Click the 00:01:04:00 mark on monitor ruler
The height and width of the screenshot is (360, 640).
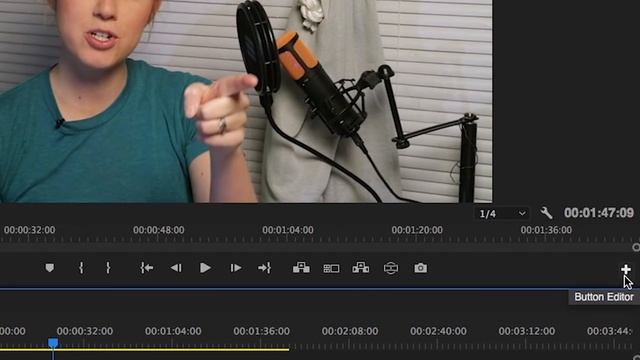click(x=288, y=230)
